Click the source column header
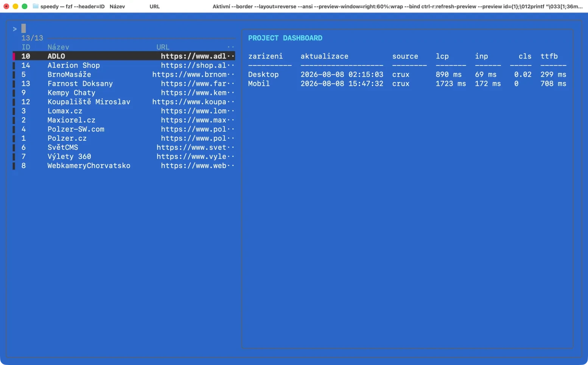 point(405,56)
